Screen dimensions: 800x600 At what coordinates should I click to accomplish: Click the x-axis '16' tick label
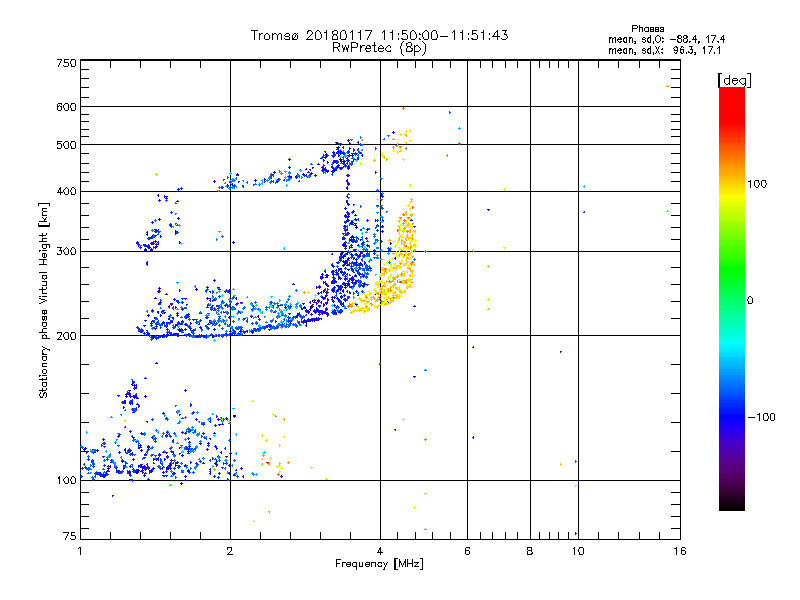pyautogui.click(x=680, y=551)
